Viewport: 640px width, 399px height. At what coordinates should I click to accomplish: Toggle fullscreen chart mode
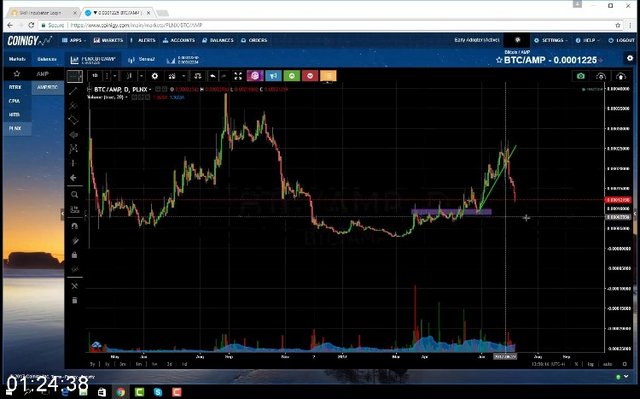click(238, 76)
